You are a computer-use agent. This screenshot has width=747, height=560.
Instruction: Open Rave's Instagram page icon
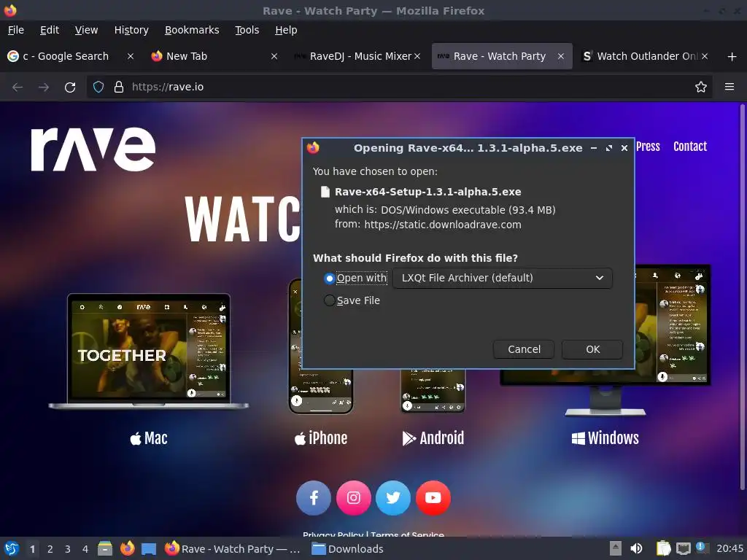point(354,498)
